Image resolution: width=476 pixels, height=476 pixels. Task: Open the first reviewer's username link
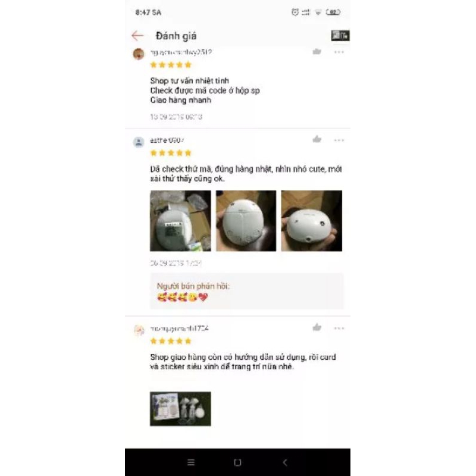(181, 52)
